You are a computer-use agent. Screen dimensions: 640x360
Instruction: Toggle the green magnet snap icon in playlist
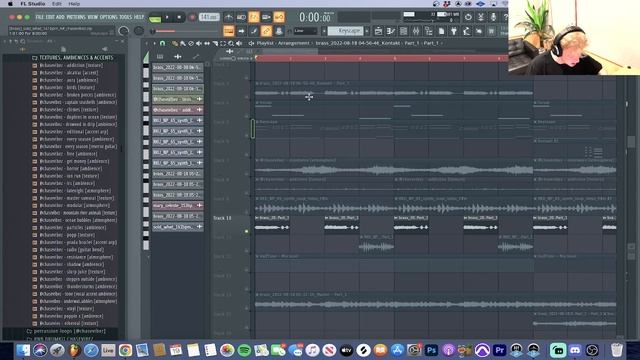coord(162,43)
